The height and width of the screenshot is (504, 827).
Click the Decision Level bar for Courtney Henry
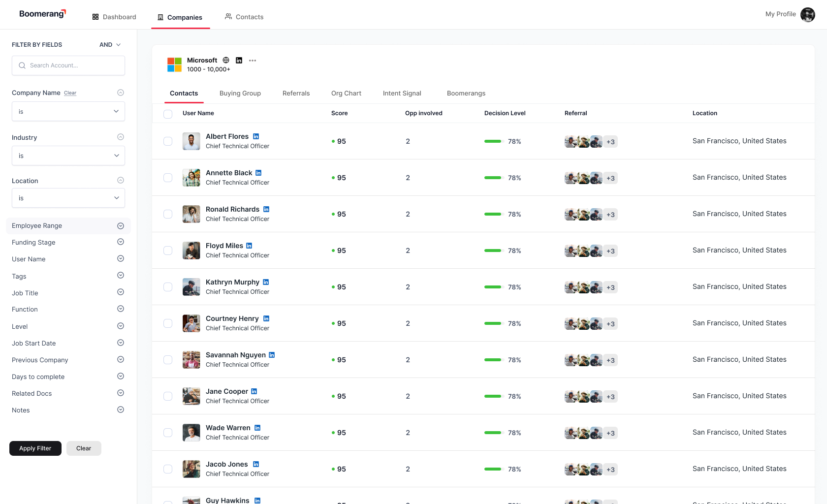click(493, 323)
